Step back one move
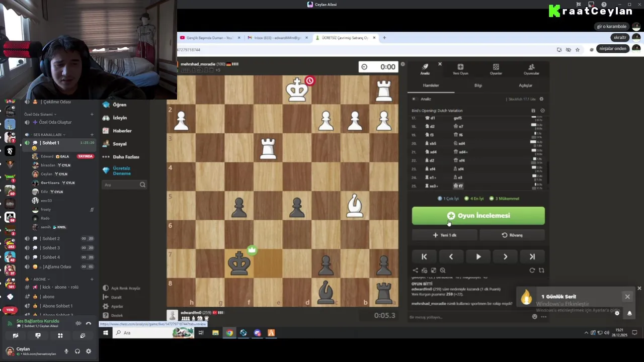This screenshot has width=644, height=362. [x=451, y=256]
